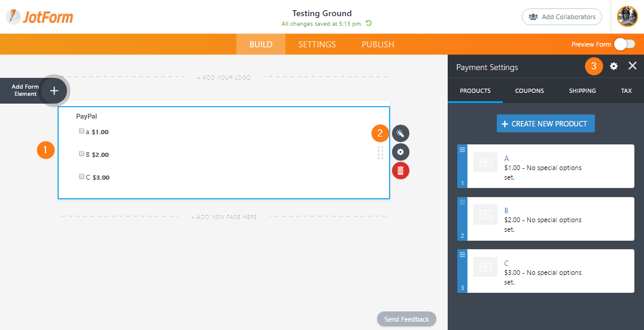Toggle the Preview Form switch
644x330 pixels.
click(x=624, y=44)
